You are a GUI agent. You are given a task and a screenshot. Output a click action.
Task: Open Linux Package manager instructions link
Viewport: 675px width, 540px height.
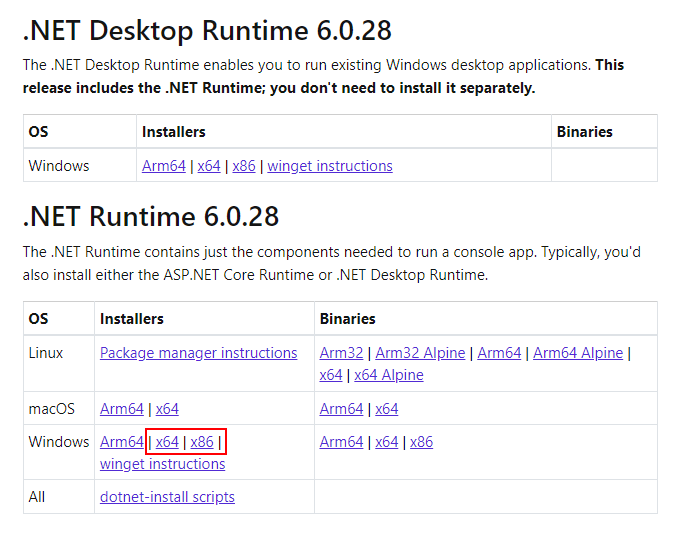tap(198, 353)
